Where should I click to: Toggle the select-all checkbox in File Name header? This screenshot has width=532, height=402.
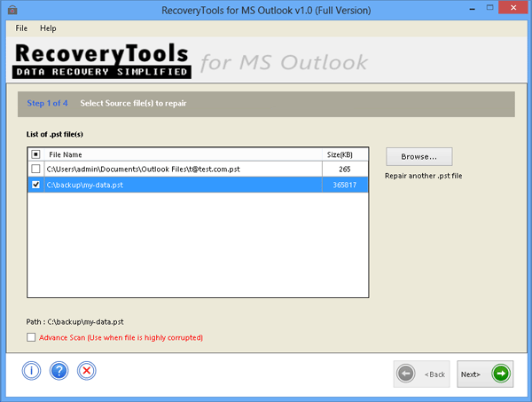coord(35,154)
